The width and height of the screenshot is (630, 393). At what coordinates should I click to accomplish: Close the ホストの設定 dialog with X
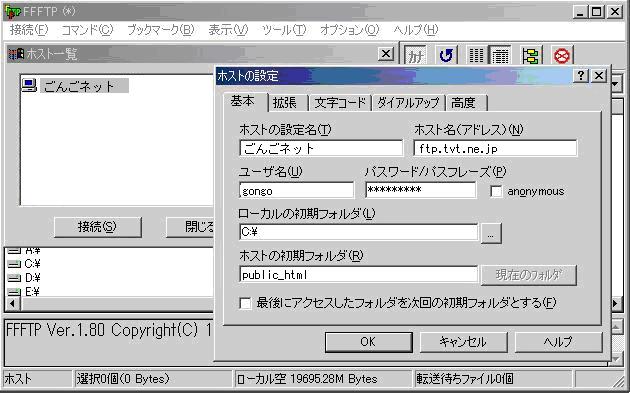point(599,75)
